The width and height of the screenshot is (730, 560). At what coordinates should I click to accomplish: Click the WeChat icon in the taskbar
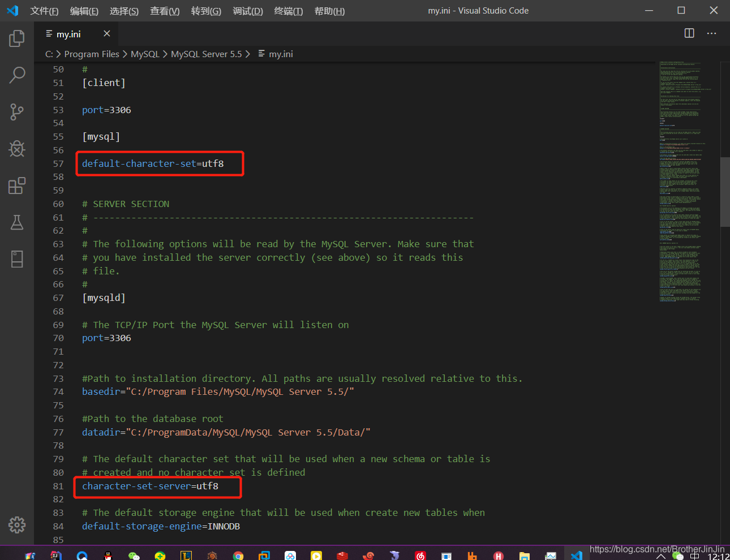(134, 555)
